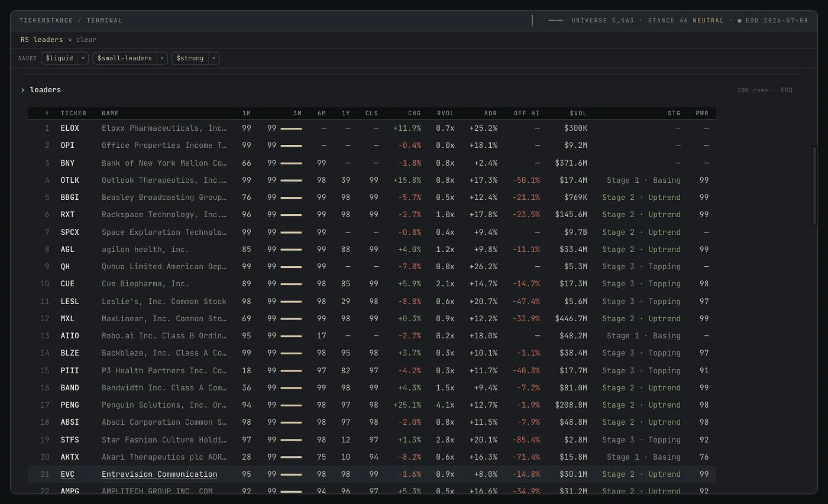Image resolution: width=828 pixels, height=504 pixels.
Task: Click the EOD 2026-07-08 date status
Action: click(777, 20)
